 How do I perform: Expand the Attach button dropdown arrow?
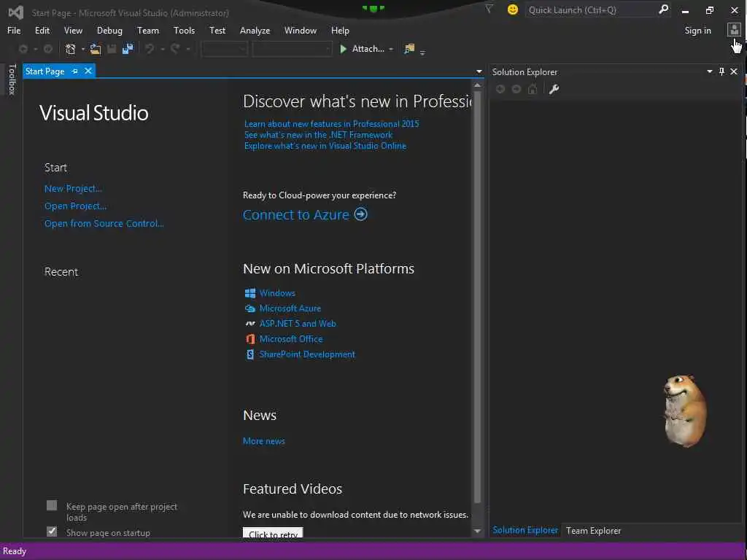(x=391, y=49)
